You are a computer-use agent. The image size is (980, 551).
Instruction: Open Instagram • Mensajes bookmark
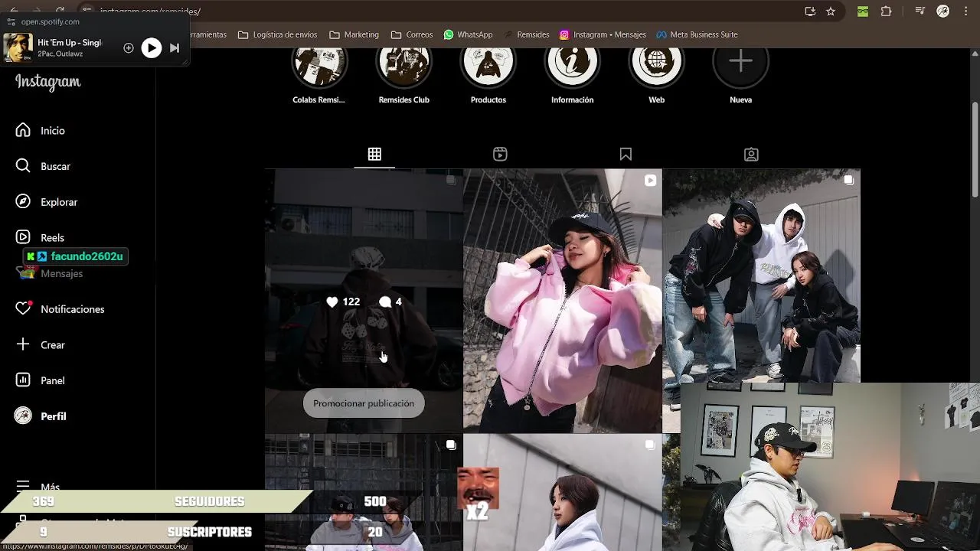603,34
